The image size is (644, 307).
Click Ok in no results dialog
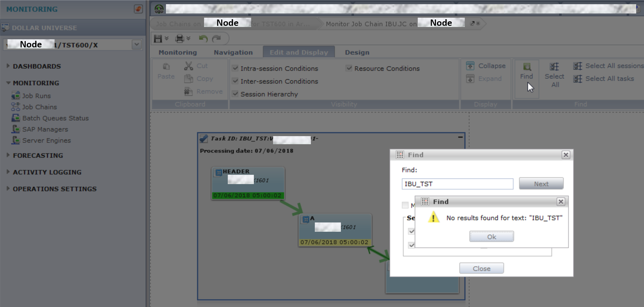coord(491,237)
